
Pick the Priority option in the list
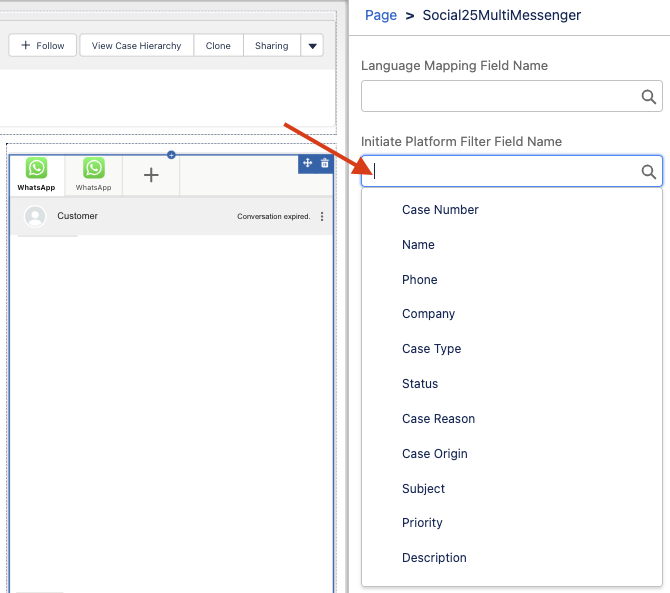point(422,523)
